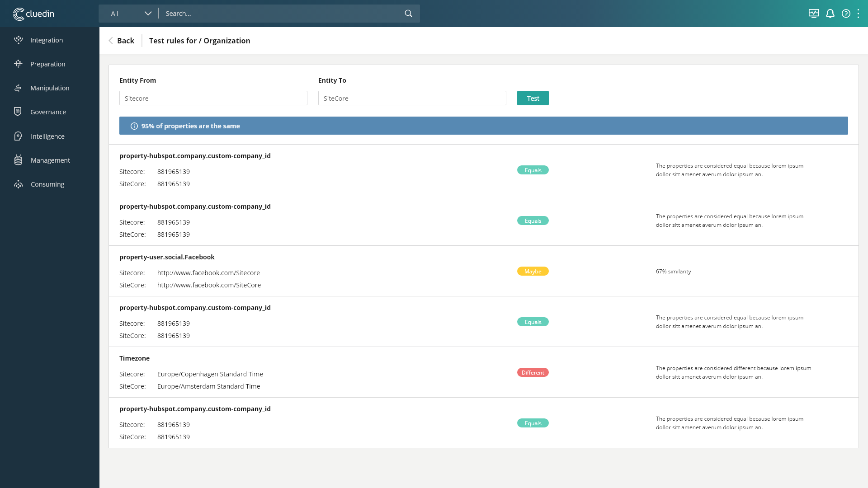Select the property-user.social.Facebook heading
The image size is (868, 488).
[167, 257]
